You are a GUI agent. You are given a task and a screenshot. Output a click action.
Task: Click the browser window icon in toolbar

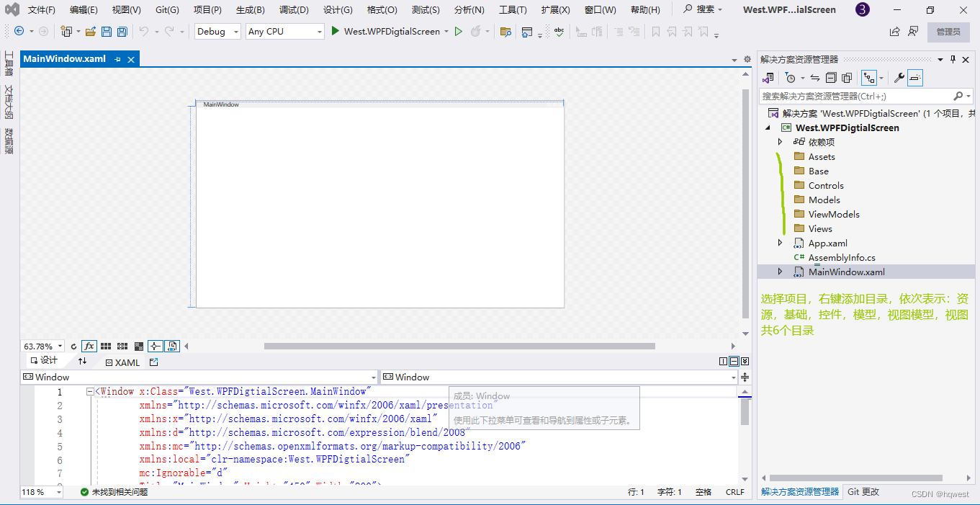tap(527, 32)
